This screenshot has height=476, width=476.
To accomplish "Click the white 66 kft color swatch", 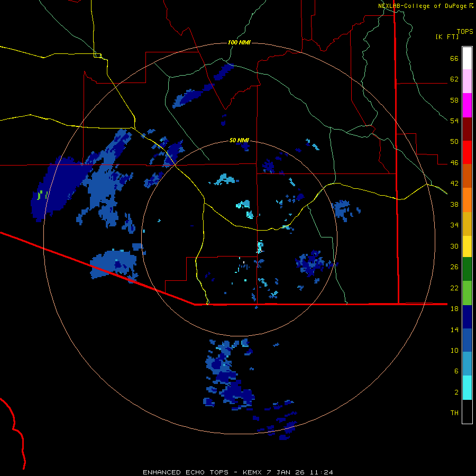I will (467, 58).
